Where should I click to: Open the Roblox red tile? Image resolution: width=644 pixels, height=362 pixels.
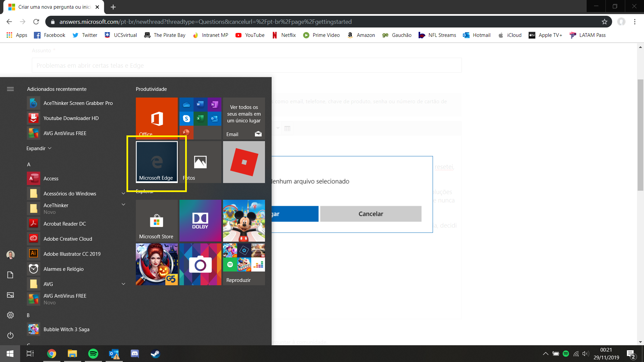(x=244, y=162)
